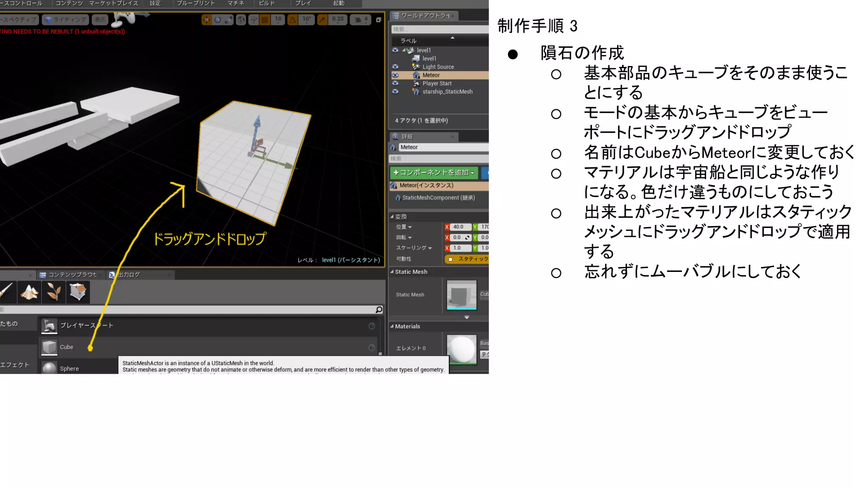Open the ライティング view mode dropdown
This screenshot has width=868, height=488.
pyautogui.click(x=65, y=19)
